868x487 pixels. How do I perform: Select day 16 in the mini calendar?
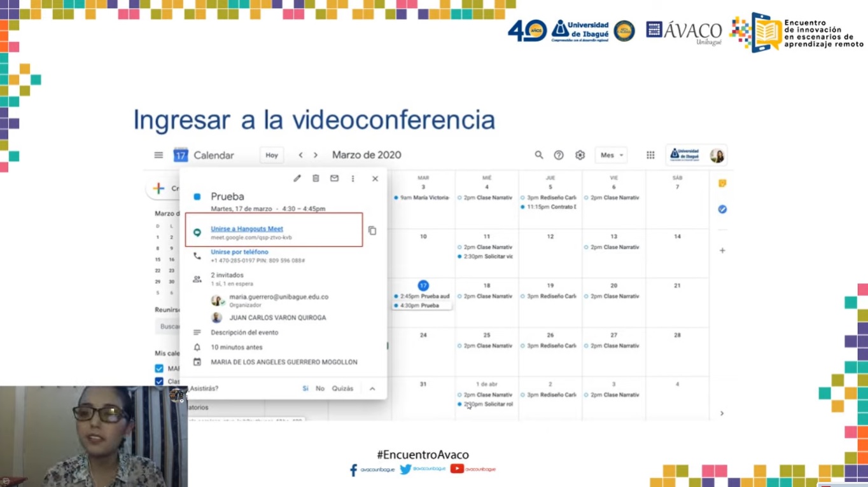click(171, 259)
